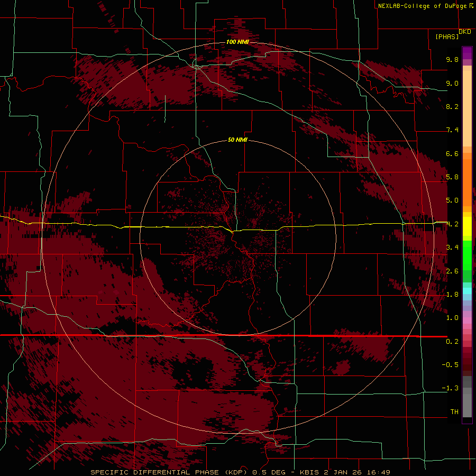
Task: Click the NEXLAB-College of DuPage title text
Action: point(423,6)
